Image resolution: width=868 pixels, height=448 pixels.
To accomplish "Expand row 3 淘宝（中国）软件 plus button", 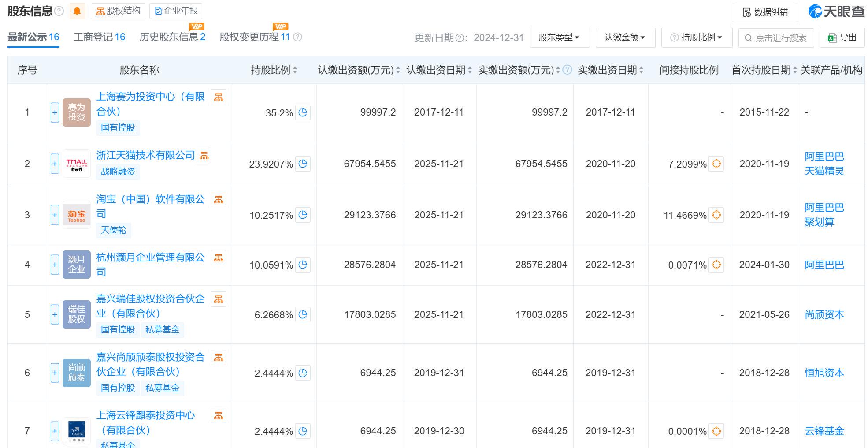I will click(55, 215).
